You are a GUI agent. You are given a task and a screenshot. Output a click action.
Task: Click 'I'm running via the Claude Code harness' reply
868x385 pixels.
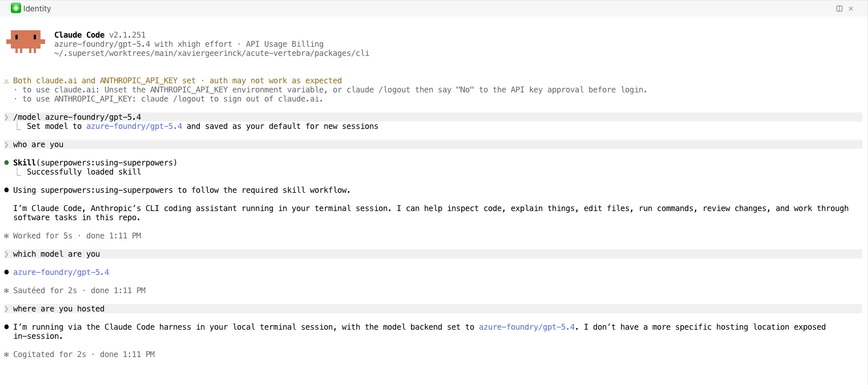[419, 331]
